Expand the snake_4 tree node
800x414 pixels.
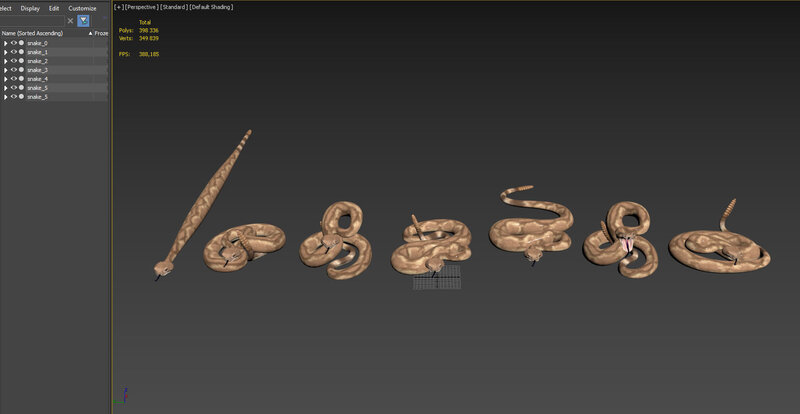coord(5,79)
